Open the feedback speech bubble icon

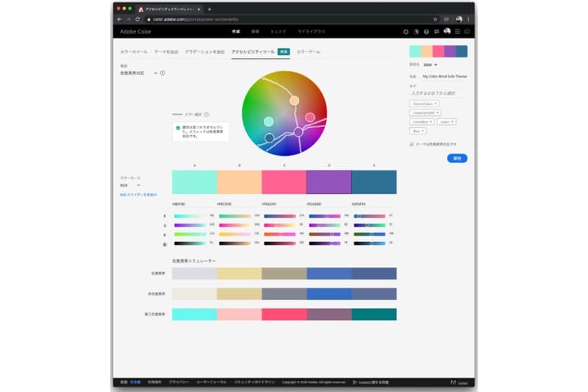[437, 32]
